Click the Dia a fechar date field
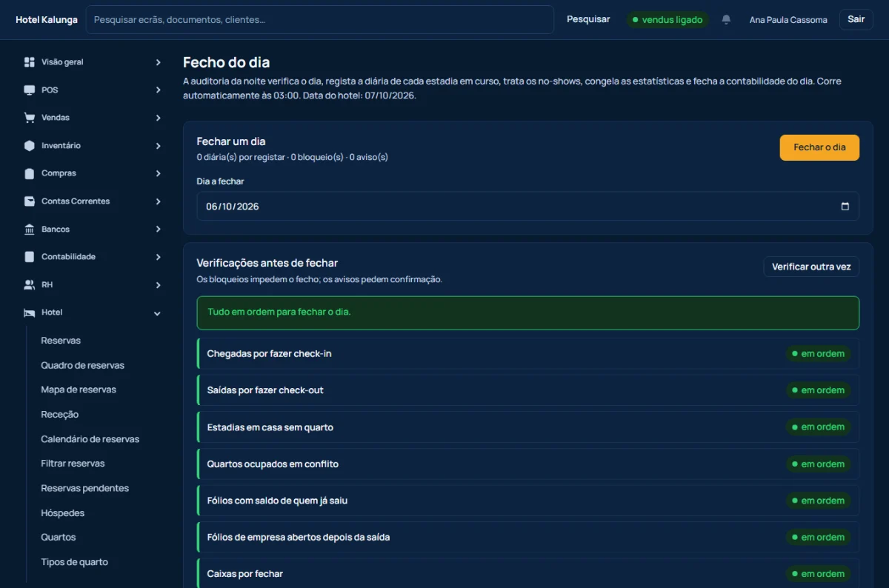889x588 pixels. 527,207
